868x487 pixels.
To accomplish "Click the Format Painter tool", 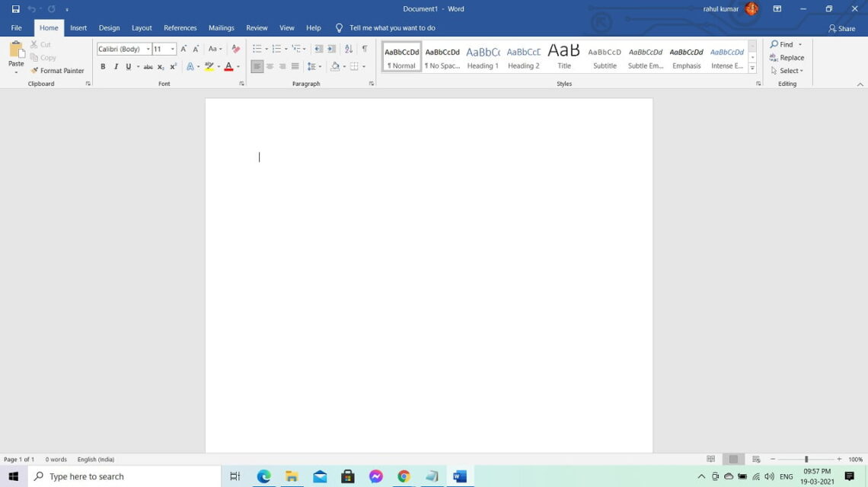I will 57,71.
